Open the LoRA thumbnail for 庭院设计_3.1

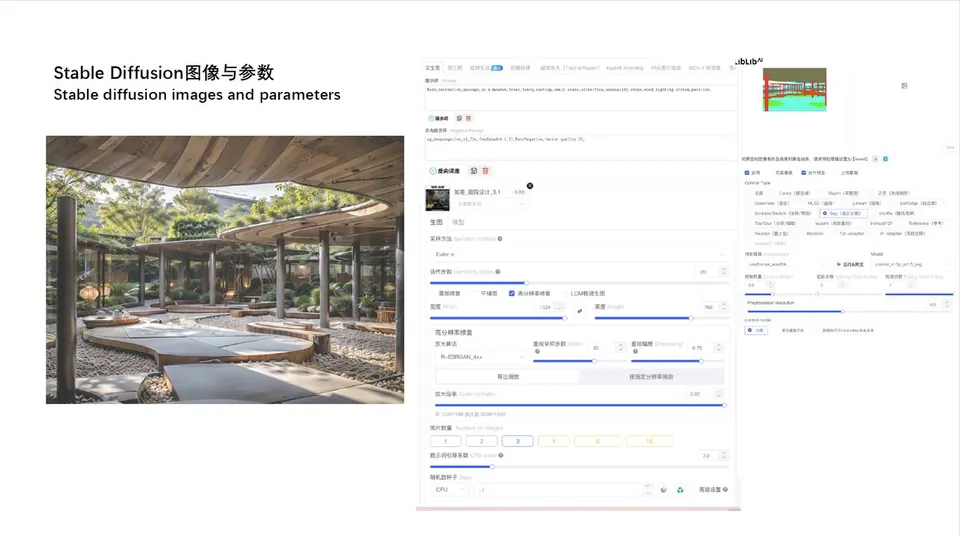coord(437,198)
